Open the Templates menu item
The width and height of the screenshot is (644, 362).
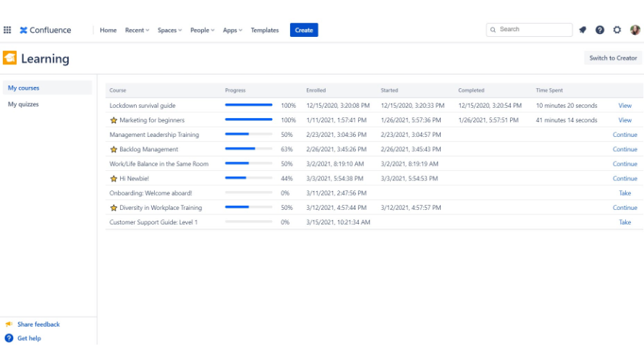(265, 30)
